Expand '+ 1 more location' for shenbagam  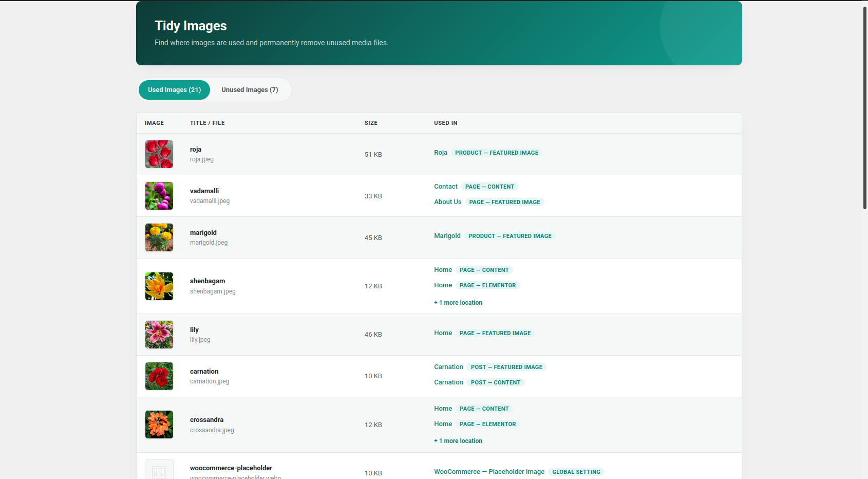coord(458,303)
